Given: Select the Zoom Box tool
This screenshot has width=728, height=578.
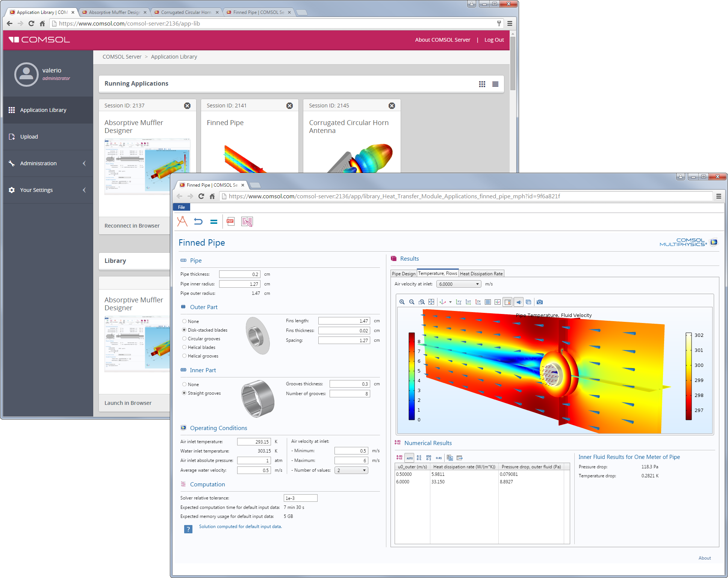Looking at the screenshot, I should [x=421, y=302].
